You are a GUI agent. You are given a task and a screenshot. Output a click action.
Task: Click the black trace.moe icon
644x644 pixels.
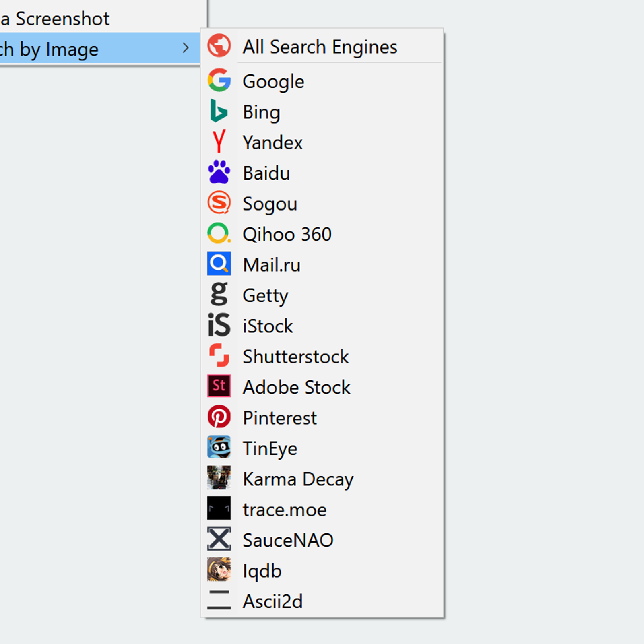point(219,508)
